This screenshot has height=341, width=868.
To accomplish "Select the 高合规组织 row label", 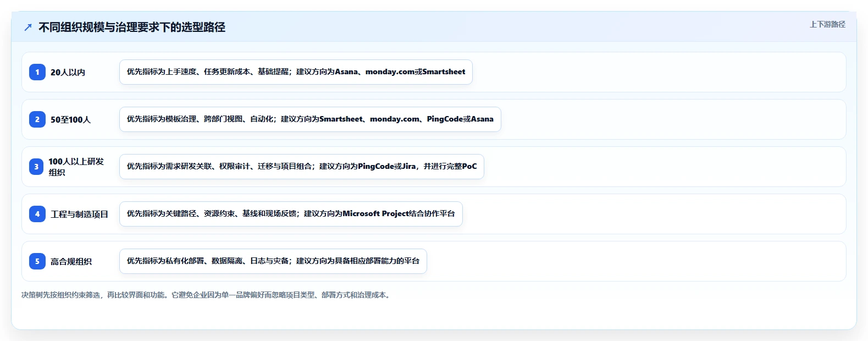I will [x=71, y=261].
